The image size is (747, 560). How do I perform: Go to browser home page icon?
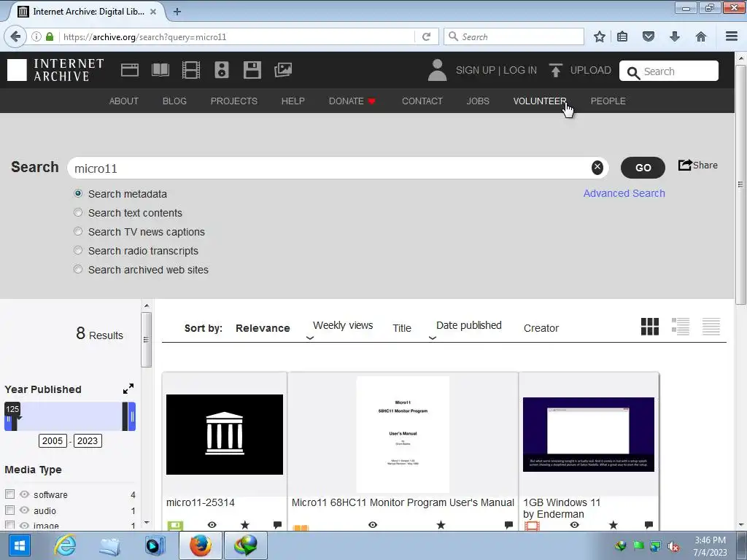coord(701,36)
